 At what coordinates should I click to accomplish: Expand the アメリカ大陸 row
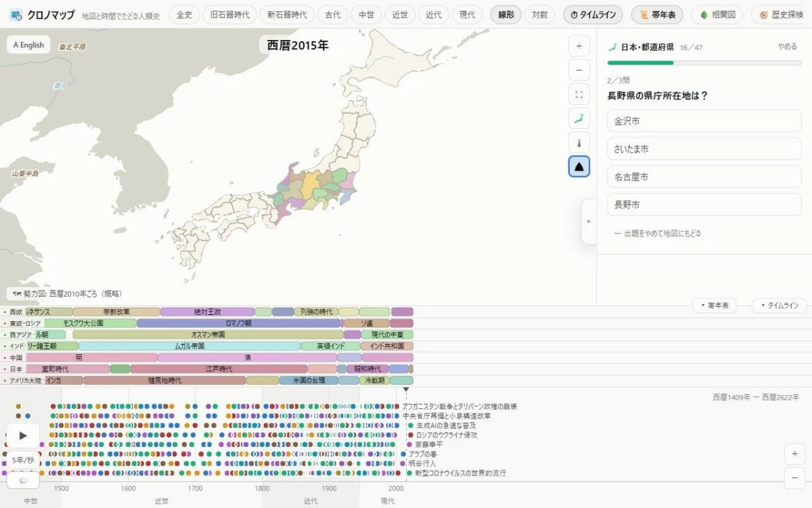click(x=22, y=381)
